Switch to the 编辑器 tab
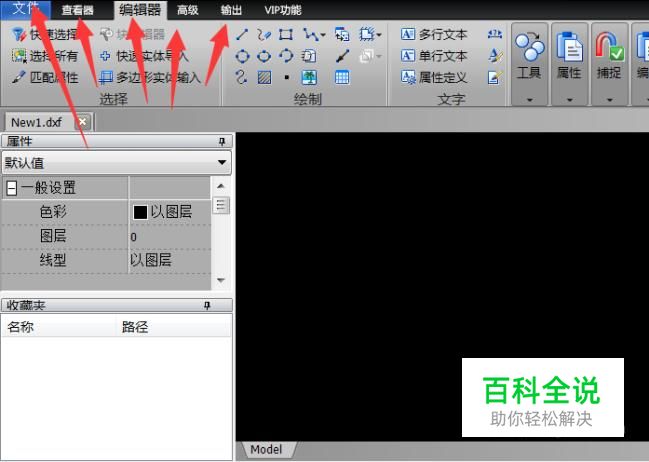Image resolution: width=649 pixels, height=462 pixels. click(x=140, y=10)
